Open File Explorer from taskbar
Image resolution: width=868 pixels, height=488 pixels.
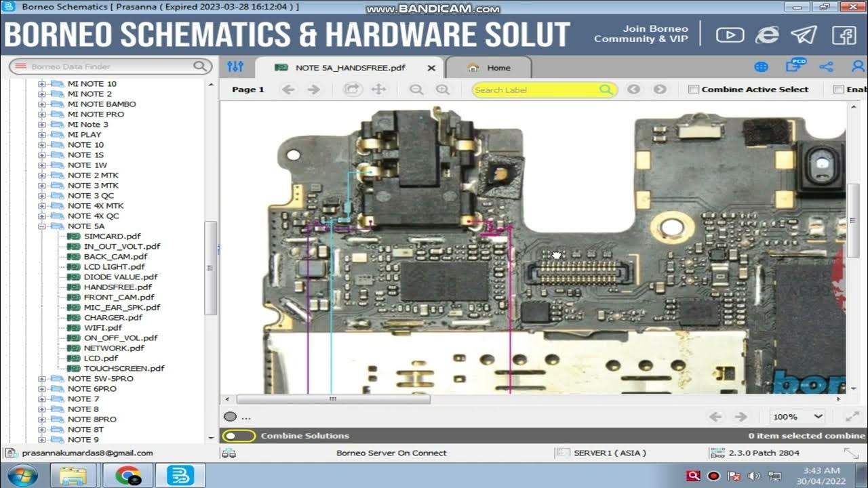[73, 476]
